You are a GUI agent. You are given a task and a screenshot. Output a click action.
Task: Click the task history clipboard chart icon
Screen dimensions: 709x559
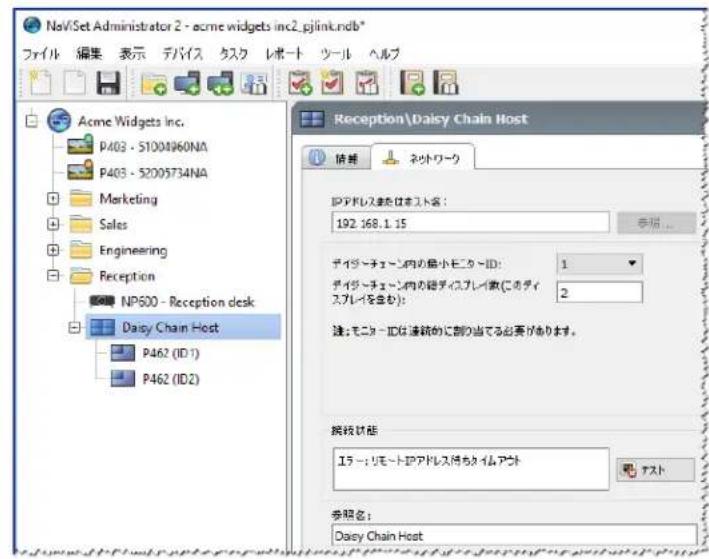click(367, 83)
